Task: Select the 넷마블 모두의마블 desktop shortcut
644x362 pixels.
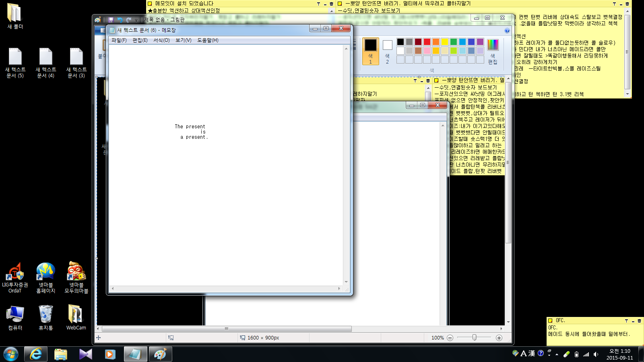Action: [x=76, y=278]
